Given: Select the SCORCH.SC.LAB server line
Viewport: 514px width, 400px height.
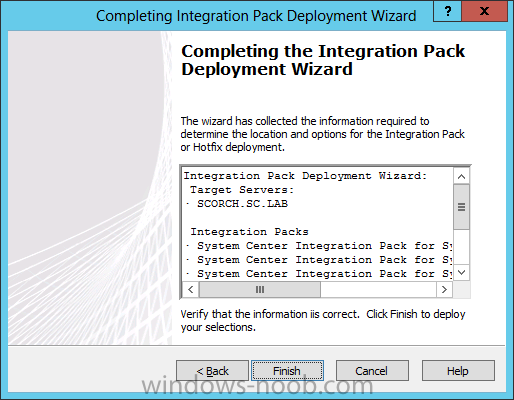Looking at the screenshot, I should [x=242, y=204].
